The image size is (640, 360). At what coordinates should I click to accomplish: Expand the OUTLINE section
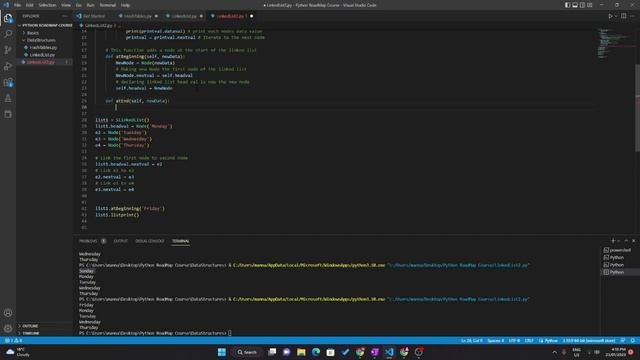click(44, 326)
